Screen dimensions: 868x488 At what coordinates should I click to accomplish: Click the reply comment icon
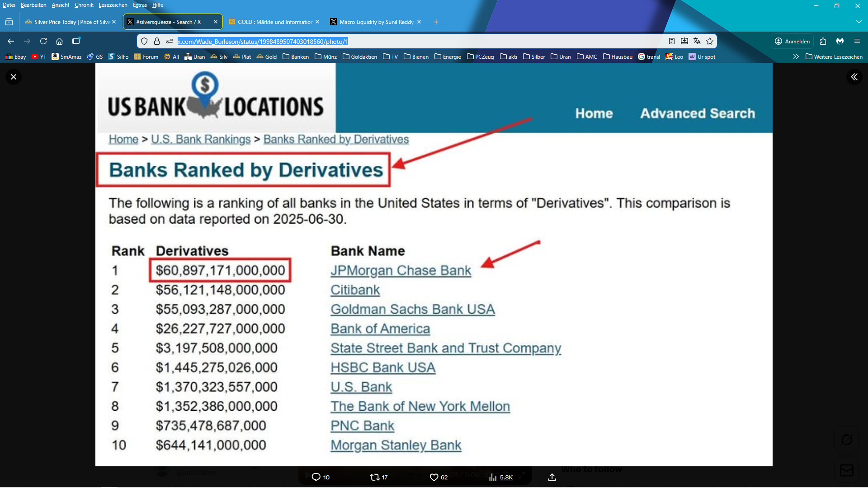316,477
